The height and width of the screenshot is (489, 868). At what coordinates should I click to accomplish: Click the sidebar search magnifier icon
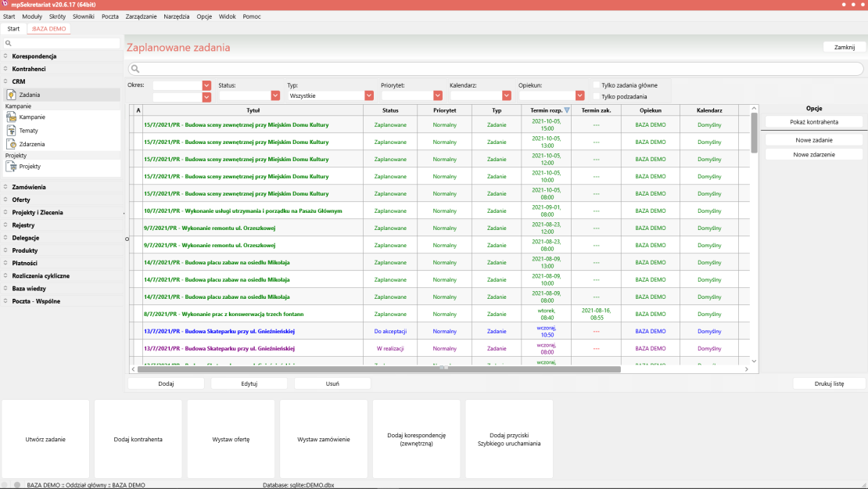8,43
